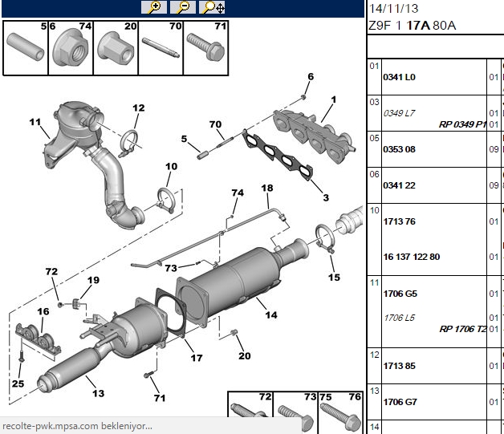504x434 pixels.
Task: Click the clamp ring labeled 12
Action: click(129, 143)
